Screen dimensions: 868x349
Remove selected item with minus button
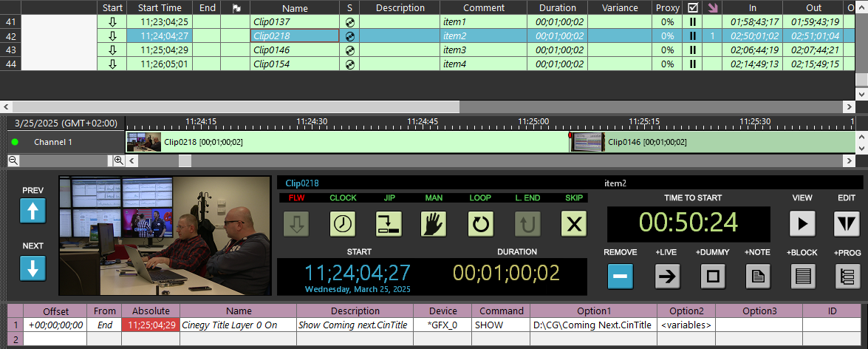pyautogui.click(x=621, y=276)
